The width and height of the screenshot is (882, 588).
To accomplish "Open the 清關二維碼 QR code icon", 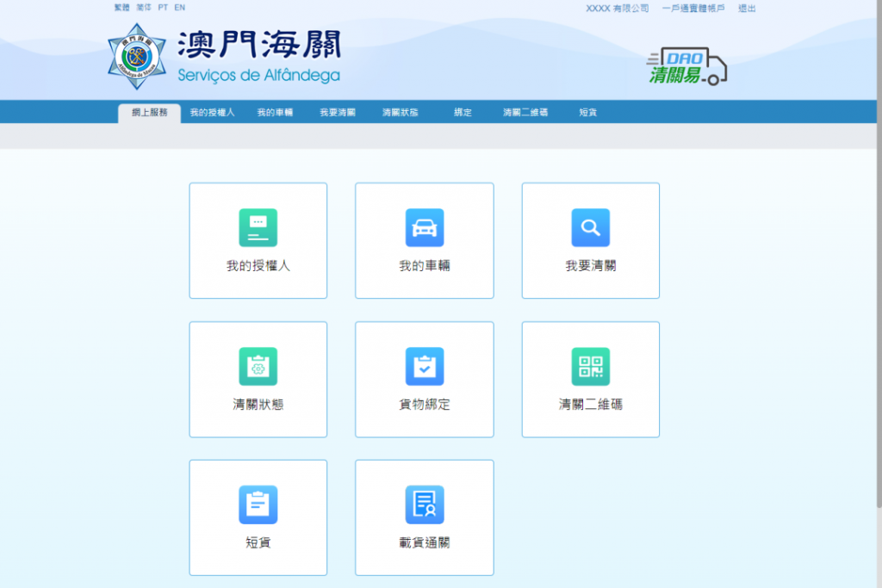I will [591, 366].
